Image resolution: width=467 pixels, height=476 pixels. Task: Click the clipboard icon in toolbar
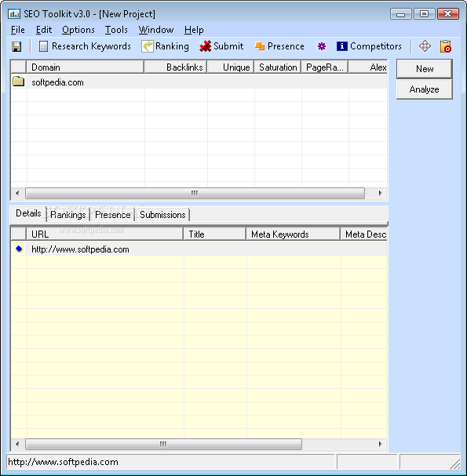pos(446,46)
